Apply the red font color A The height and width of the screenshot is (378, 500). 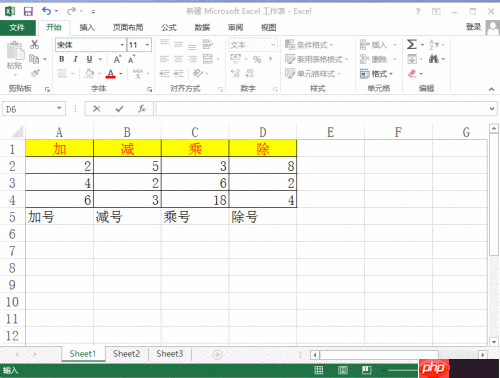[111, 73]
